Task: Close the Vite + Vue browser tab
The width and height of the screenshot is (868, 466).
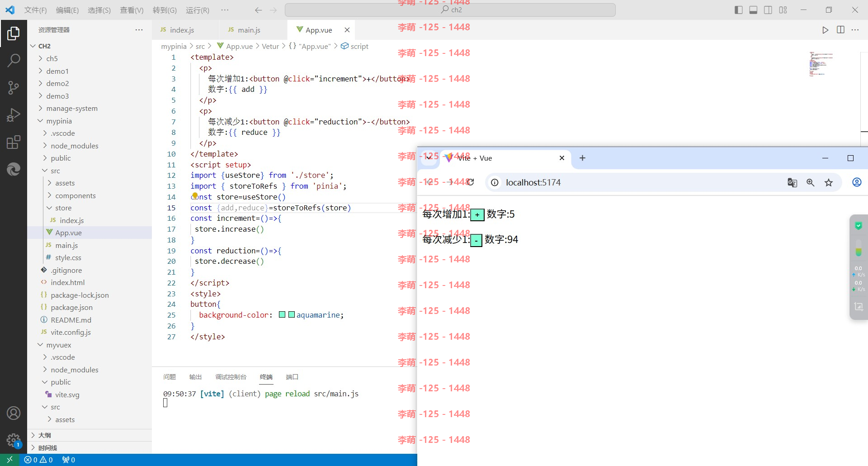Action: pyautogui.click(x=562, y=158)
